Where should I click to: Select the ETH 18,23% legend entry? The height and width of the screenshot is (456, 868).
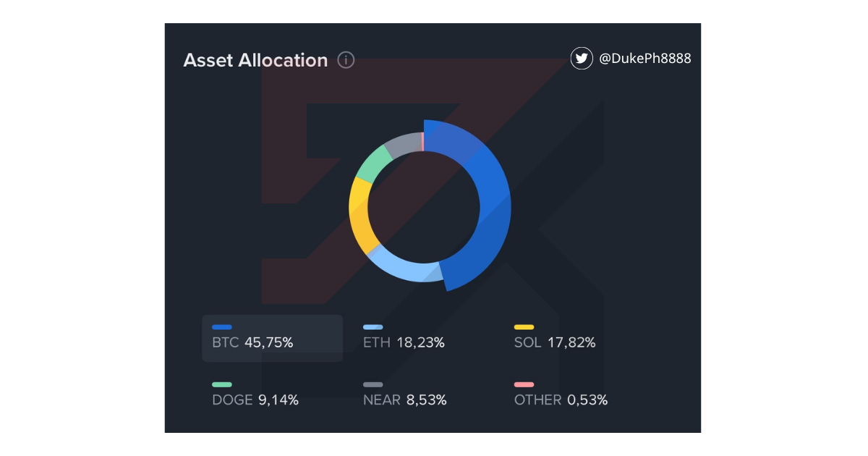pyautogui.click(x=404, y=342)
